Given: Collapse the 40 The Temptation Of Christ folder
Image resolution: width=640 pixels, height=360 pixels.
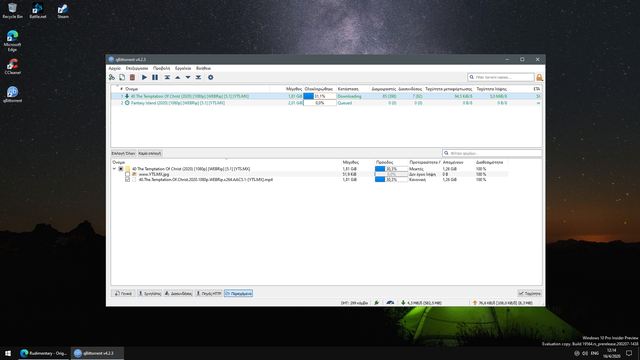Looking at the screenshot, I should click(114, 169).
